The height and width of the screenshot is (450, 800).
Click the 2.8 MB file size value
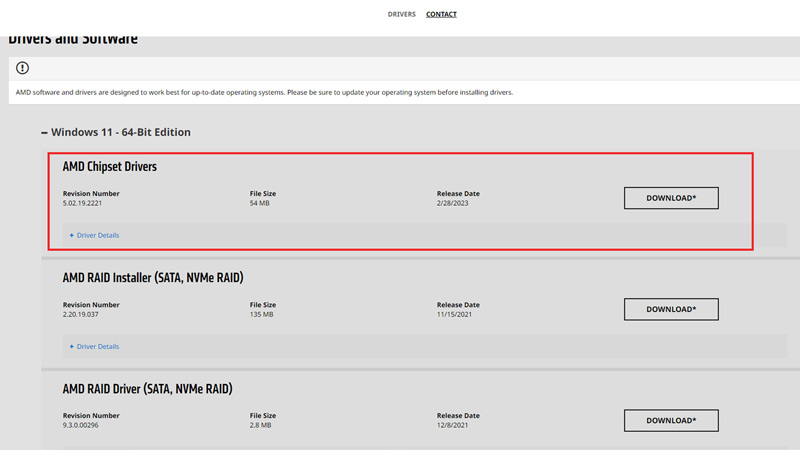[x=261, y=425]
